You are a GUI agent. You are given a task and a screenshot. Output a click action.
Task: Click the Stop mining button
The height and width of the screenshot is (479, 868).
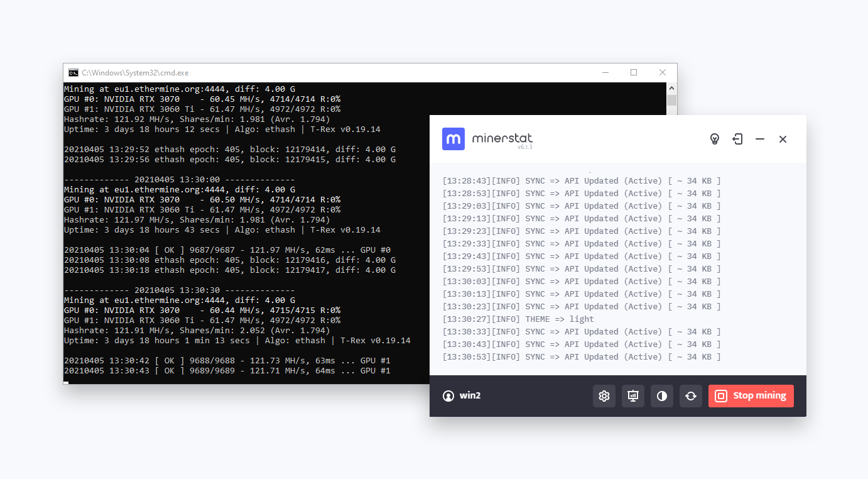pyautogui.click(x=751, y=396)
